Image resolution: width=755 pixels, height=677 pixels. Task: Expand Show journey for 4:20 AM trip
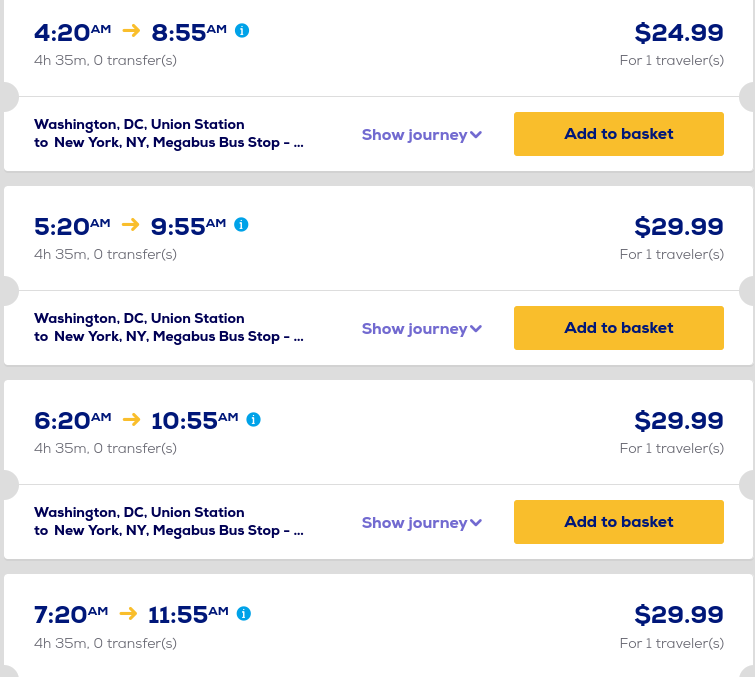pyautogui.click(x=421, y=135)
